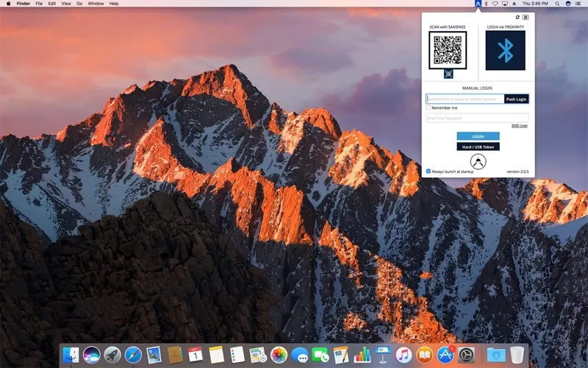588x368 pixels.
Task: Click the SMS User link
Action: [x=520, y=126]
